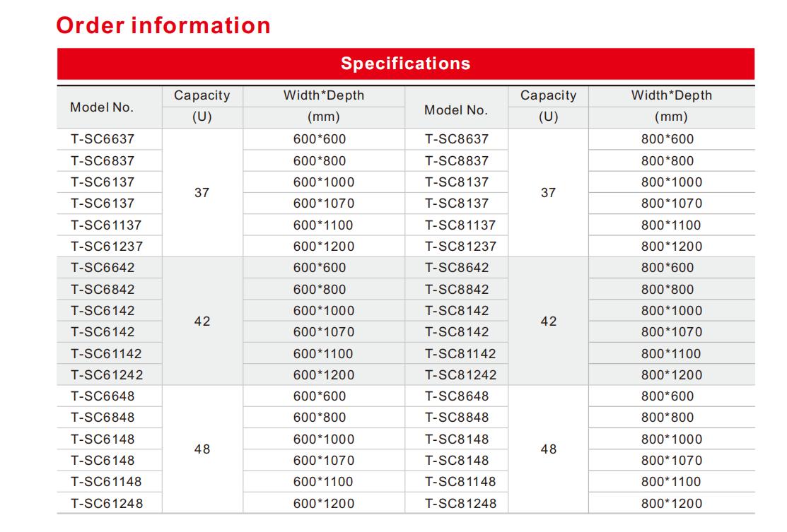Click model number T-SC81142
The image size is (787, 532).
(461, 353)
